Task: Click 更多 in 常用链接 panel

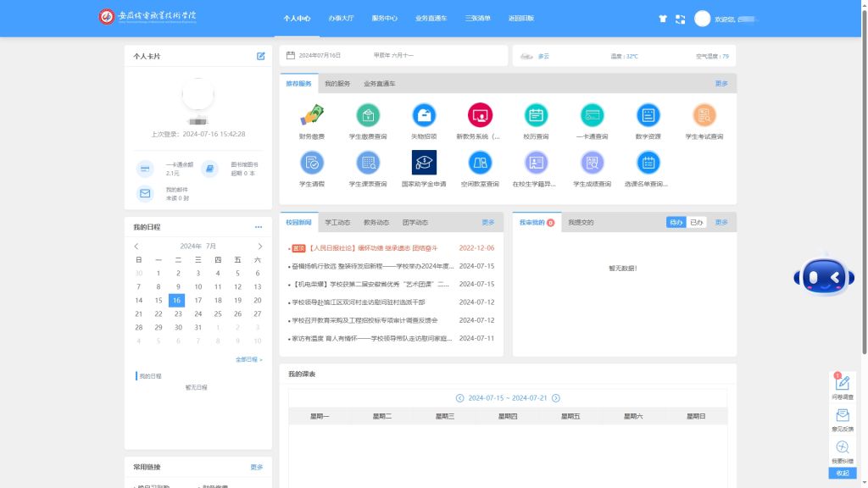Action: coord(256,468)
